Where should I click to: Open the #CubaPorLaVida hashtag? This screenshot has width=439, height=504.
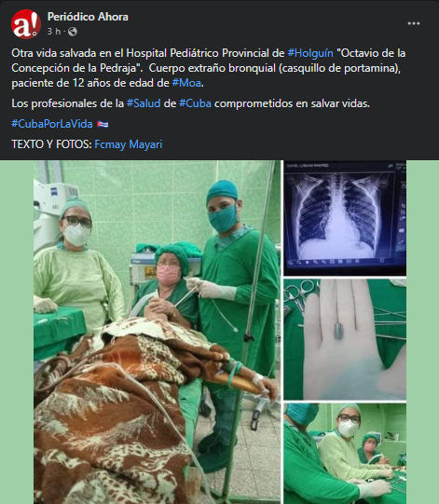(x=52, y=124)
